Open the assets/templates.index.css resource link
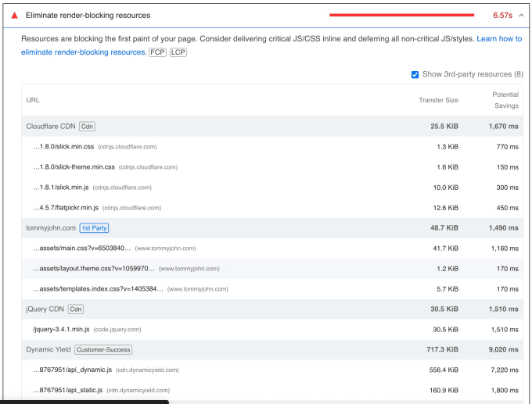The width and height of the screenshot is (532, 404). (x=98, y=289)
